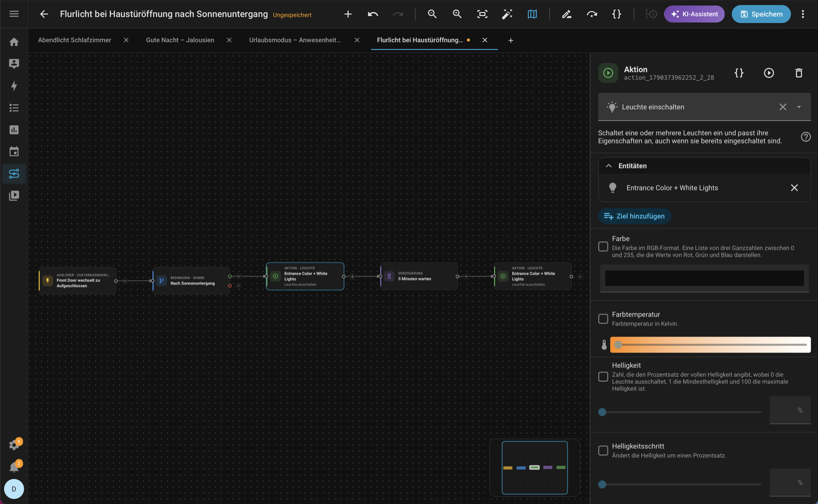Focus the Helligkeitsschritt percent input field
818x504 pixels.
790,482
